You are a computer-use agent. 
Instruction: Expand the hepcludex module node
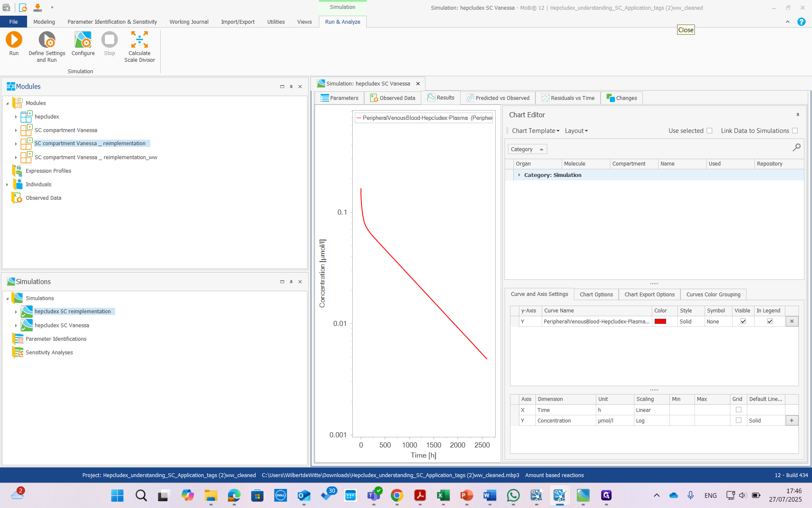click(16, 117)
